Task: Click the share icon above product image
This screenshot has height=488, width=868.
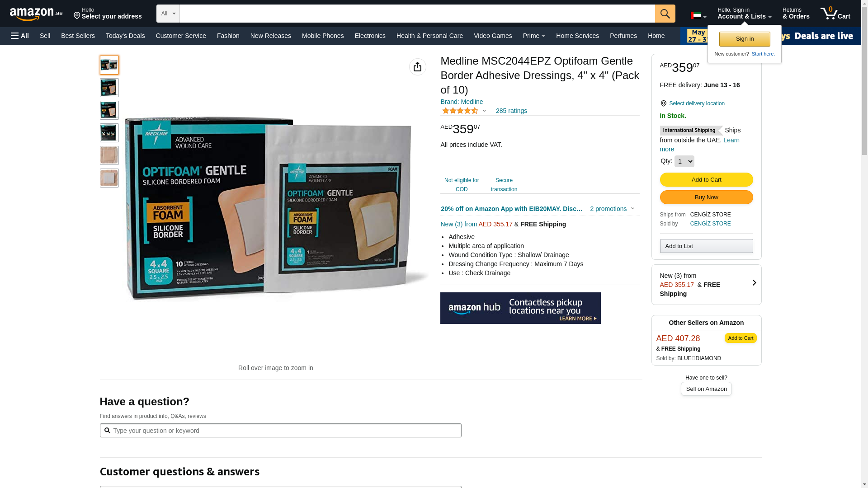Action: click(418, 67)
